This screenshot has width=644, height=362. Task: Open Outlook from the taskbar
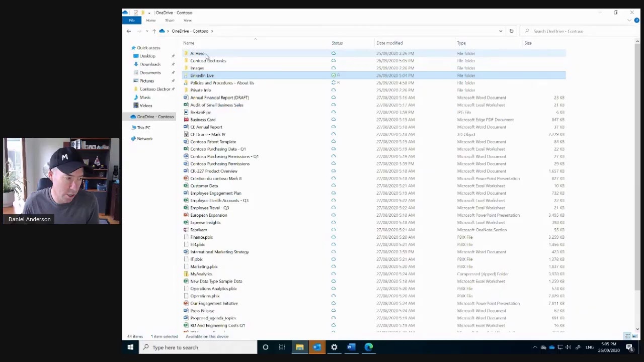317,347
